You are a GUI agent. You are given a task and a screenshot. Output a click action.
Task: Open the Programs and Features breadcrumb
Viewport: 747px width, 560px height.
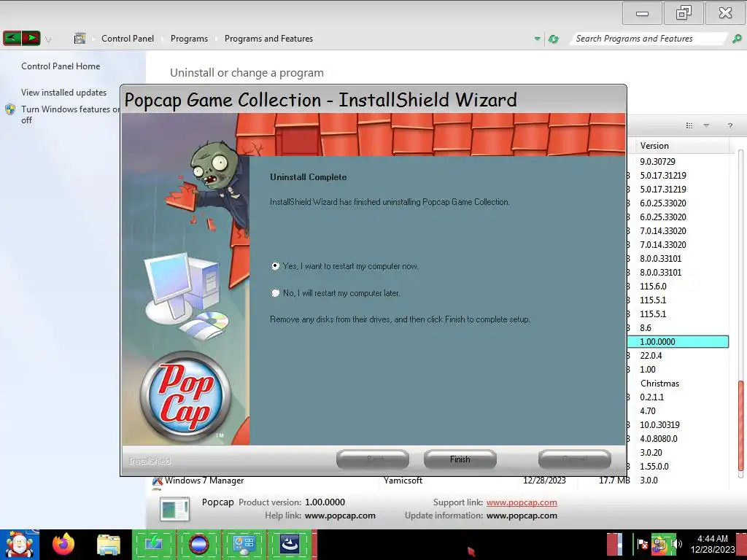pos(268,39)
